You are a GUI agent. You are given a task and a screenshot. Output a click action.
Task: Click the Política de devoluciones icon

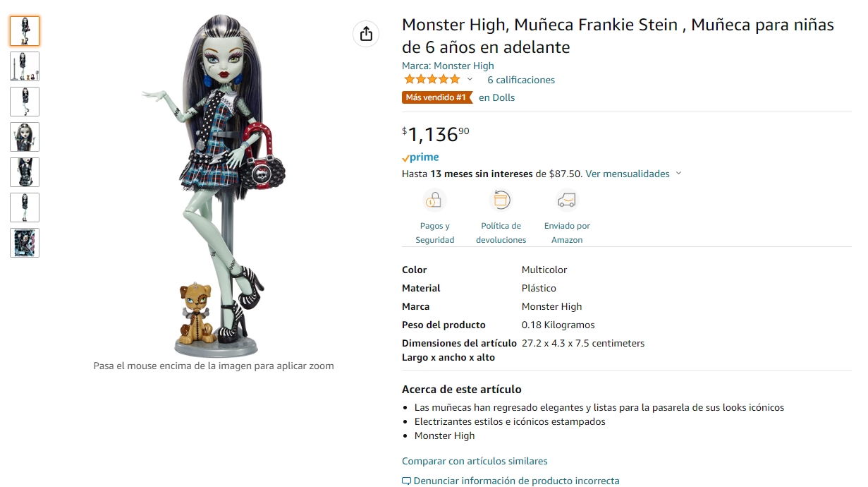pyautogui.click(x=501, y=200)
